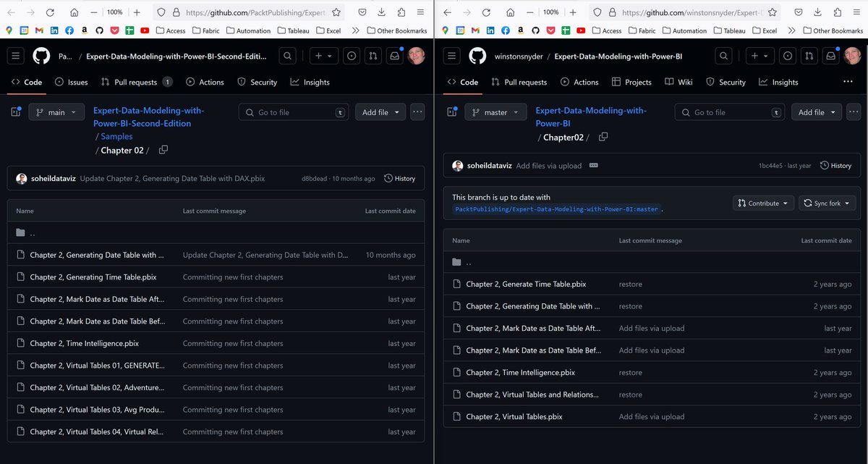868x464 pixels.
Task: Open GitHub sidebar menu on winstonsnyder page
Action: 453,56
